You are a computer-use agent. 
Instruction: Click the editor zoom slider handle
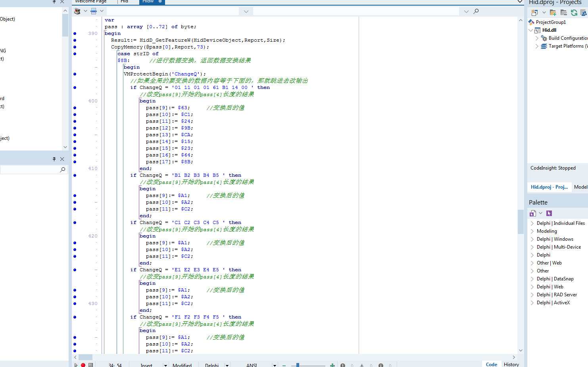[298, 365]
